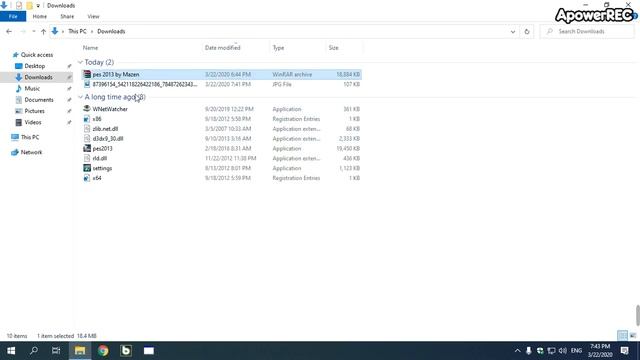Sort files by Name column

click(x=91, y=48)
